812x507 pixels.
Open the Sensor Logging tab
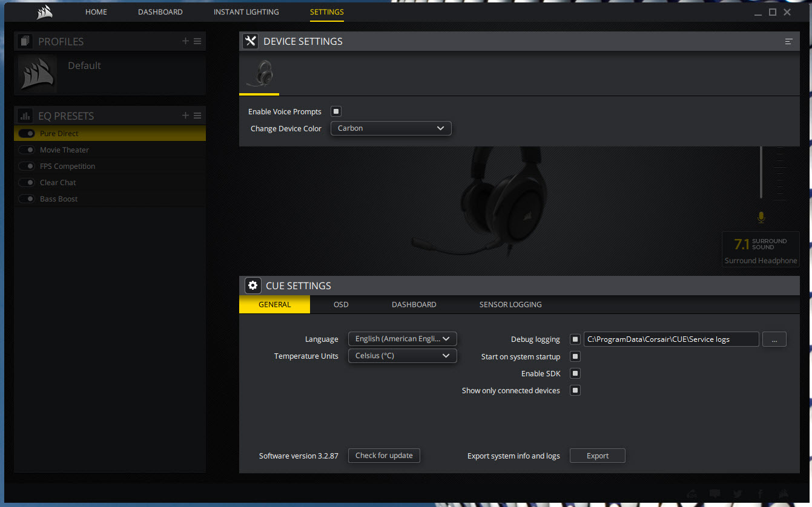coord(510,304)
